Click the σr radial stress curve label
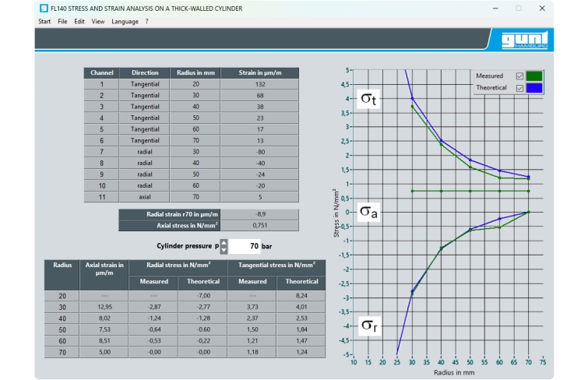This screenshot has height=380, width=588. 368,325
